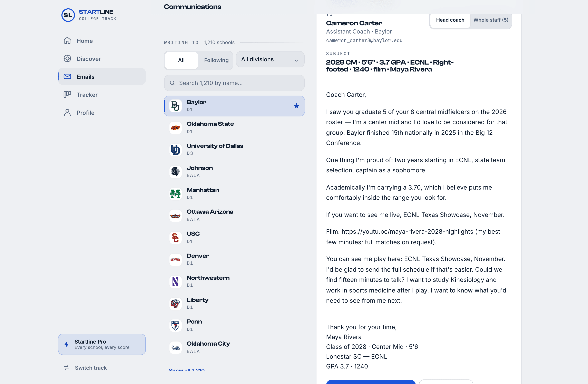Click the Startline Pro lightning bolt icon

point(67,344)
